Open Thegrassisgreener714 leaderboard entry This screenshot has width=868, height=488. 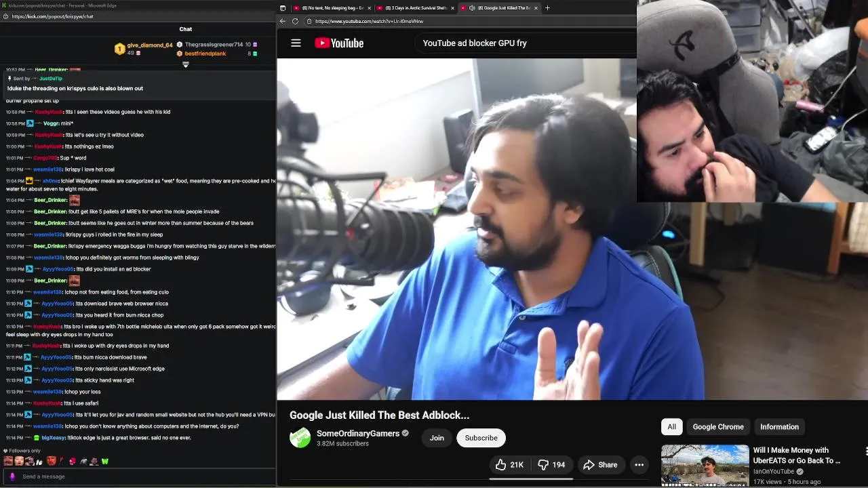tap(216, 45)
